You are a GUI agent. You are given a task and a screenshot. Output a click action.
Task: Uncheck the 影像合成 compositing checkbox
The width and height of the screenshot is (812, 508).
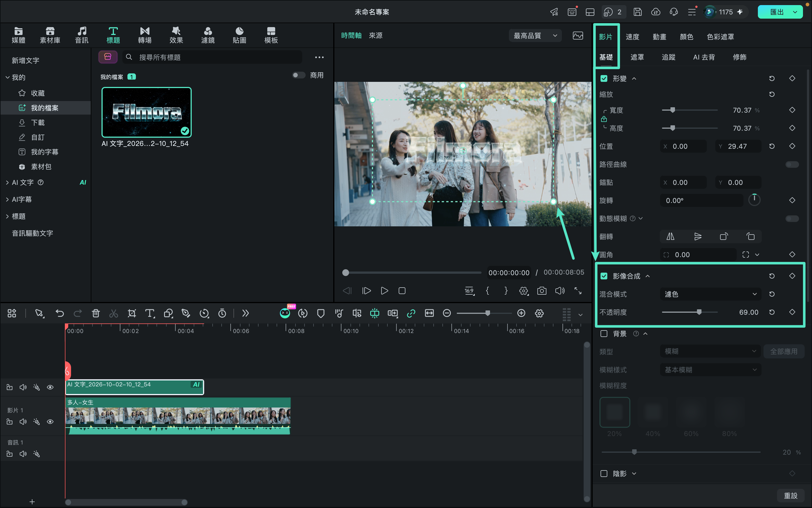pyautogui.click(x=604, y=276)
